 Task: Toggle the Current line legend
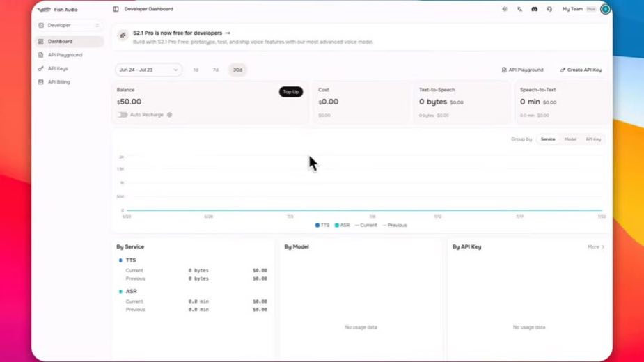tap(366, 225)
